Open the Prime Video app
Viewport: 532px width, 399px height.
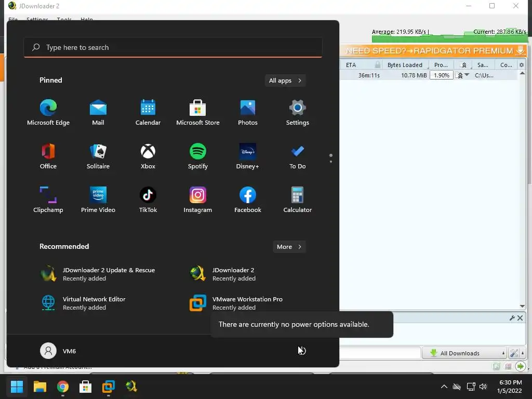[98, 200]
